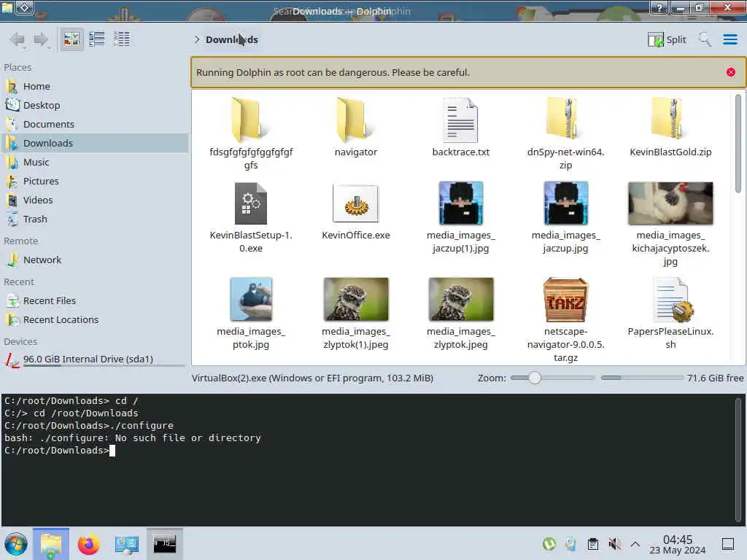
Task: Go forward with the right arrow button
Action: [x=42, y=39]
